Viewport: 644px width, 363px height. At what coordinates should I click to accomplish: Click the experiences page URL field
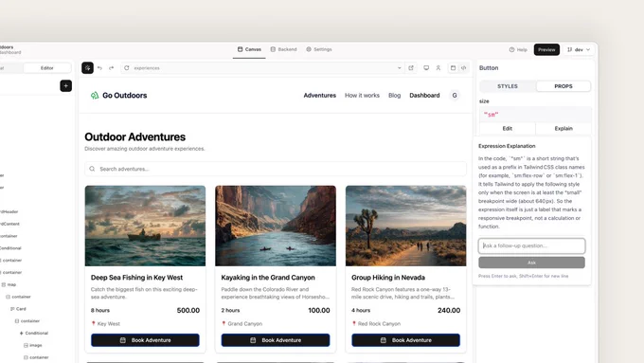click(263, 68)
